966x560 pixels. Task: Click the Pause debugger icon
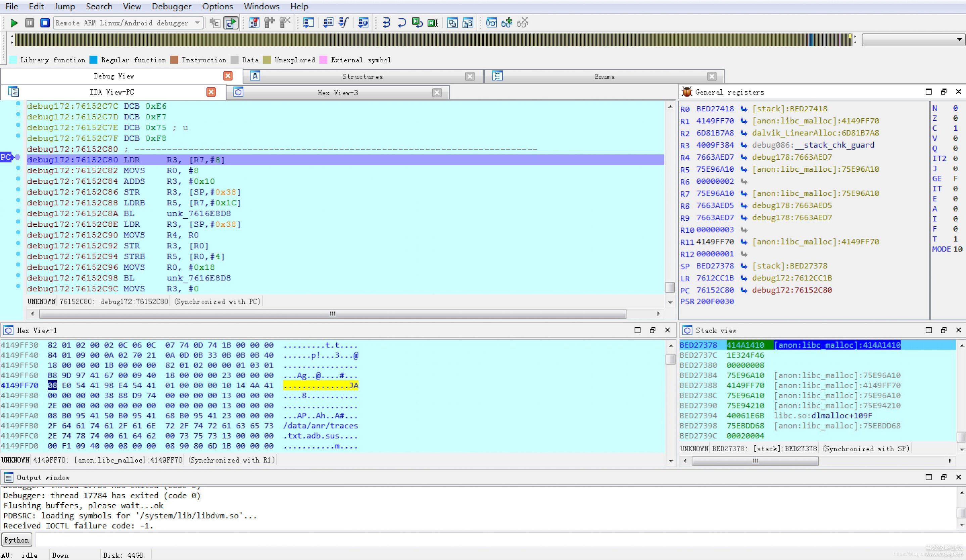(29, 23)
